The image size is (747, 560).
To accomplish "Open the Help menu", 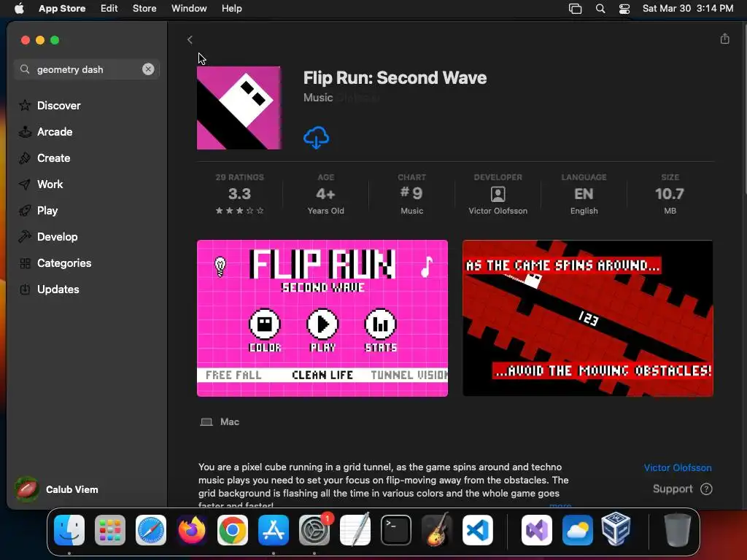I will tap(231, 9).
